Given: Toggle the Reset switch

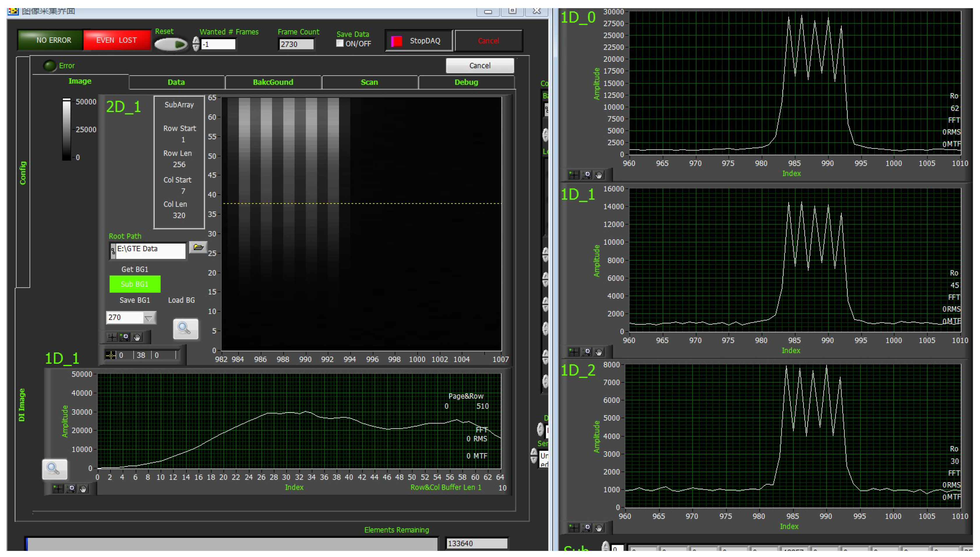Looking at the screenshot, I should [171, 44].
